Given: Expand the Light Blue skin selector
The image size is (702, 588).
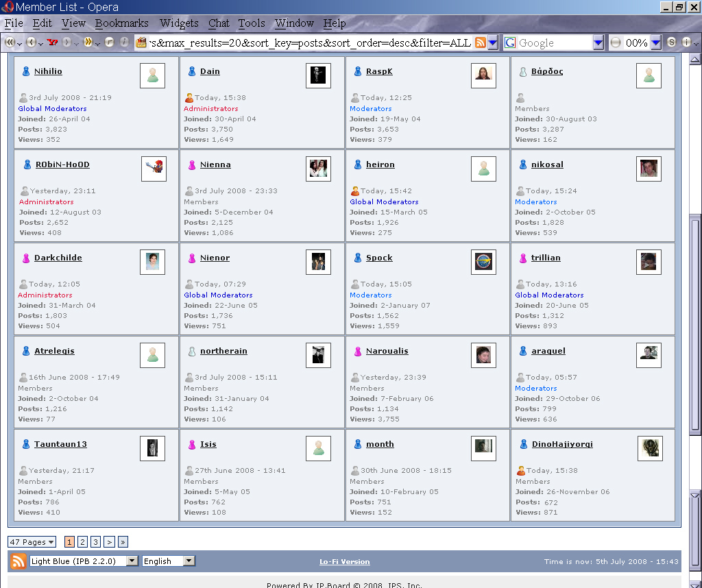Looking at the screenshot, I should click(84, 561).
